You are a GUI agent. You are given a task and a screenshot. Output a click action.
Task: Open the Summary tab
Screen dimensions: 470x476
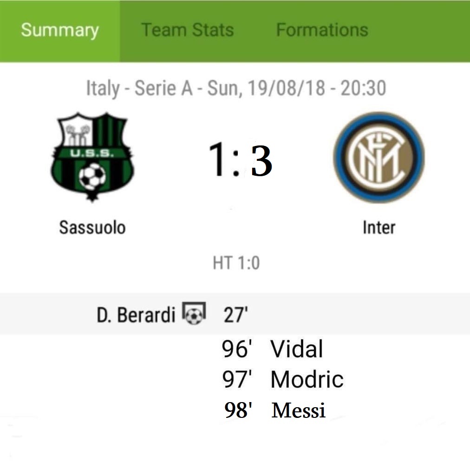pos(60,31)
